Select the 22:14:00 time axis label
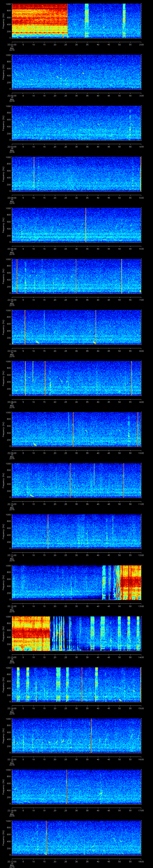This screenshot has width=153, height=868. 12,708
